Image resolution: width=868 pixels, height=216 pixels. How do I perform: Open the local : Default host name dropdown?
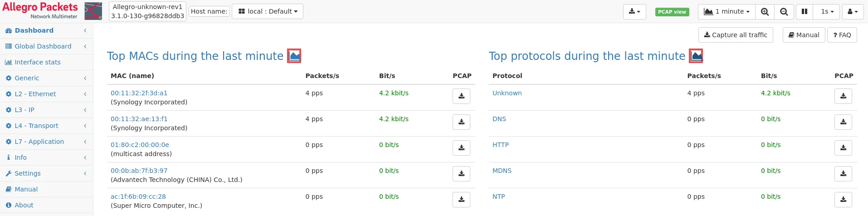[x=268, y=11]
